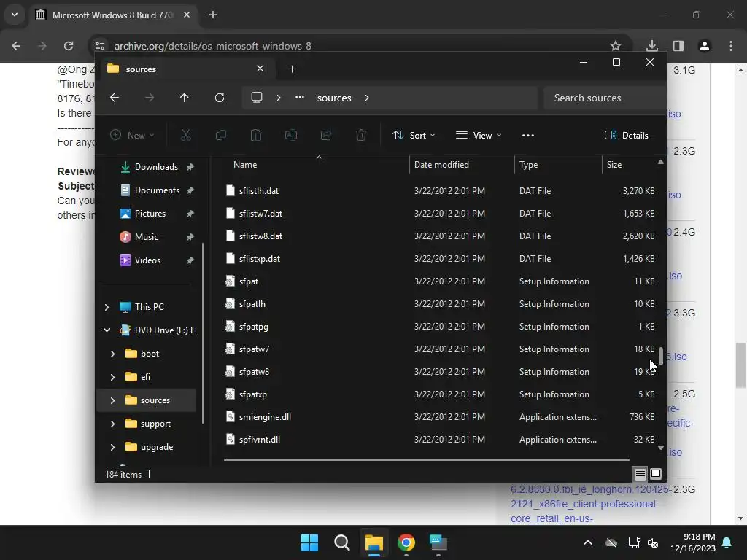Click the address bar ellipsis breadcrumb

pyautogui.click(x=299, y=97)
